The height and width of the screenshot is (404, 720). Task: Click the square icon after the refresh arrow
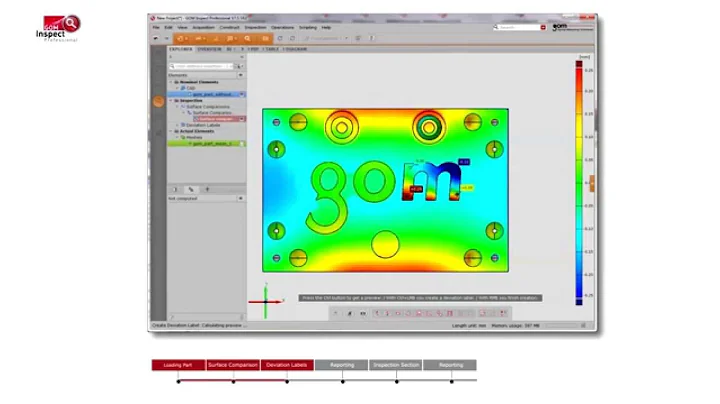point(292,39)
